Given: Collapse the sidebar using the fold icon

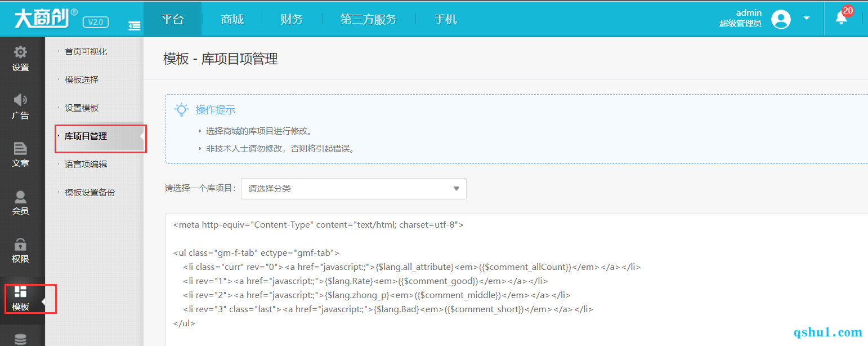Looking at the screenshot, I should 134,25.
